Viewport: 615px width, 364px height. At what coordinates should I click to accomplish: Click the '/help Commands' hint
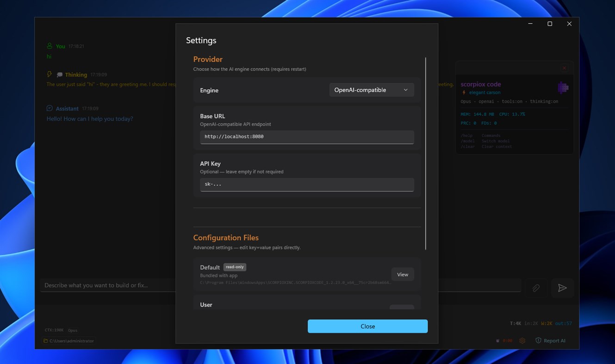tap(480, 136)
